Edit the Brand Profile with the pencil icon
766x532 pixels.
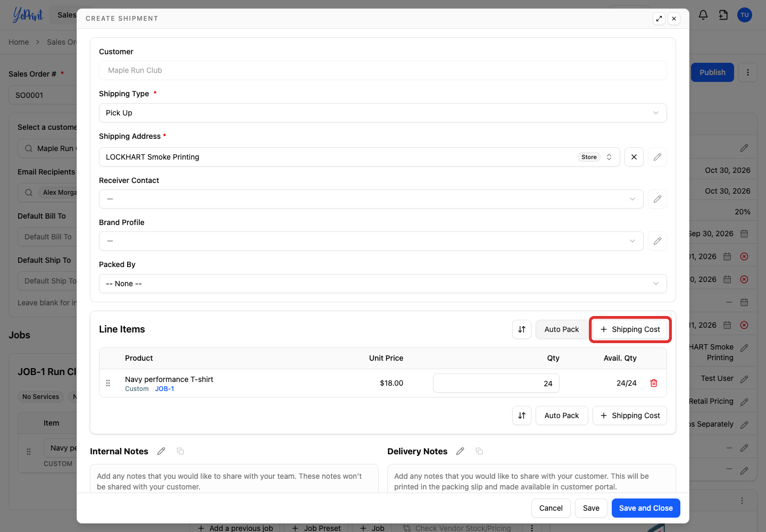click(x=657, y=241)
